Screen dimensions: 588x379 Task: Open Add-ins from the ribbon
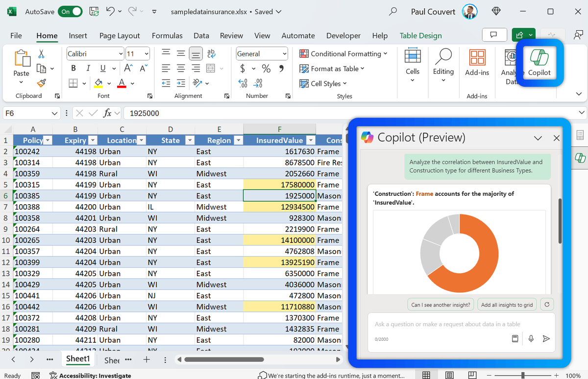point(477,63)
